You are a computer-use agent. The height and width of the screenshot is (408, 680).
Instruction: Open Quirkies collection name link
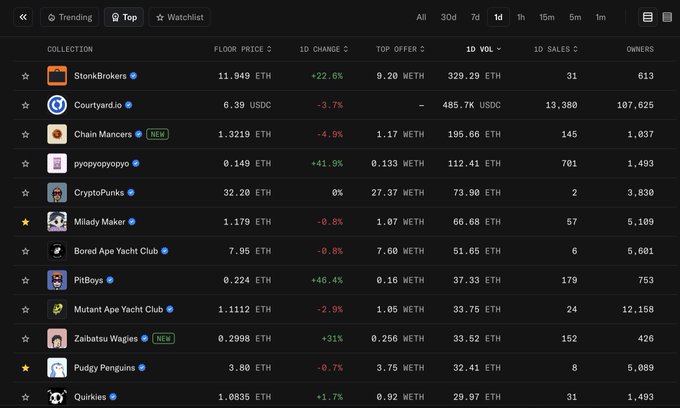pyautogui.click(x=90, y=397)
